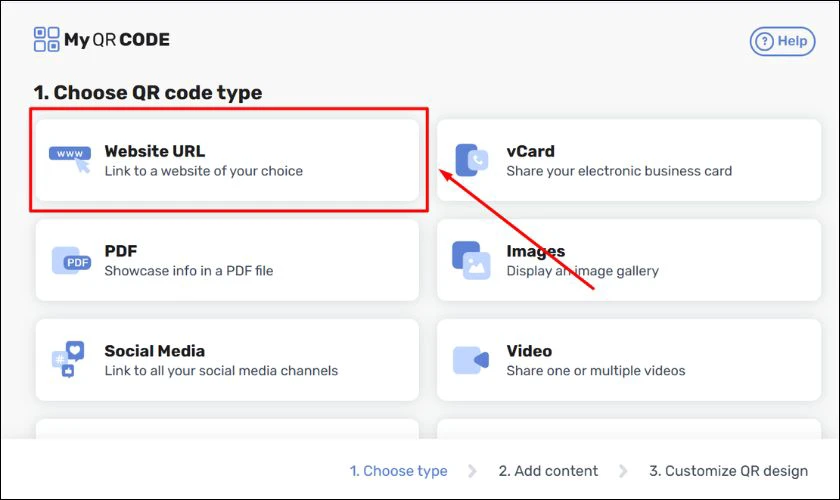Choose the vCard electronic business card option
Viewport: 840px width, 500px height.
629,160
